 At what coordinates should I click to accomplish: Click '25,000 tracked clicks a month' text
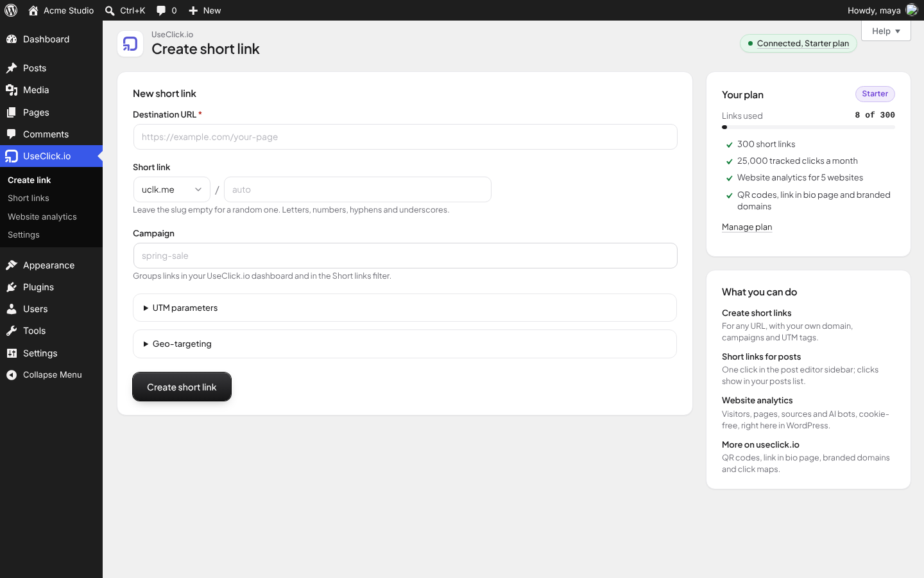[x=798, y=161]
